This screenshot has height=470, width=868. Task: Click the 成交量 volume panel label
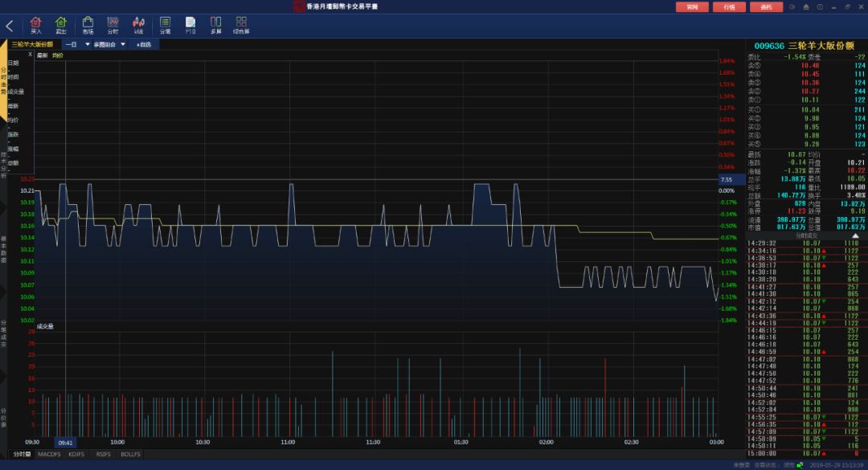click(45, 327)
